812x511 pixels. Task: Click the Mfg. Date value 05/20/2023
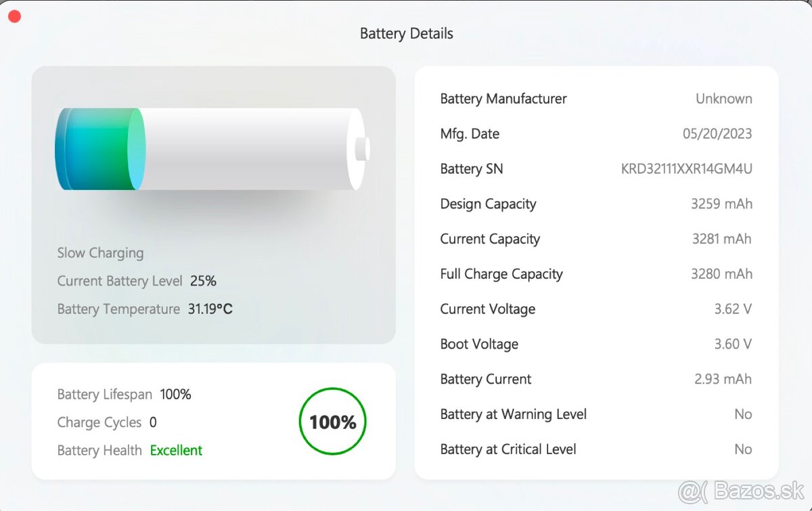coord(717,134)
